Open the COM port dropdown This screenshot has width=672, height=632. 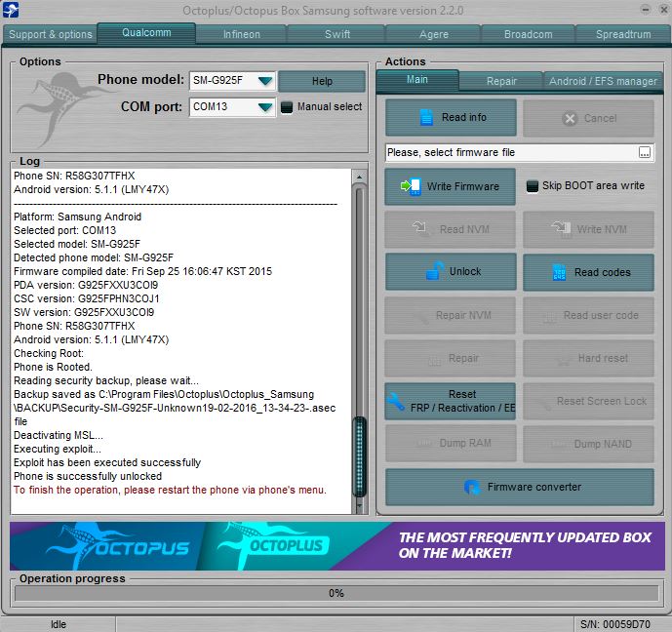coord(265,106)
